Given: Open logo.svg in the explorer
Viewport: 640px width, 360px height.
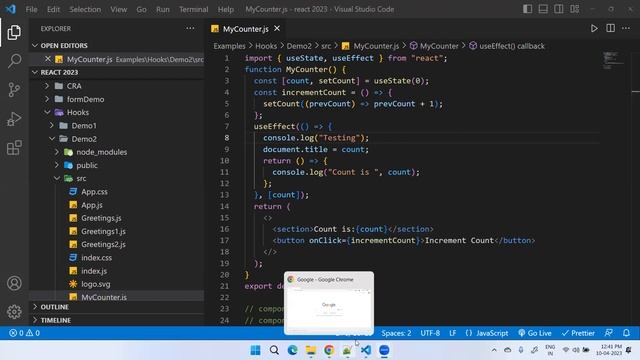Looking at the screenshot, I should [96, 284].
